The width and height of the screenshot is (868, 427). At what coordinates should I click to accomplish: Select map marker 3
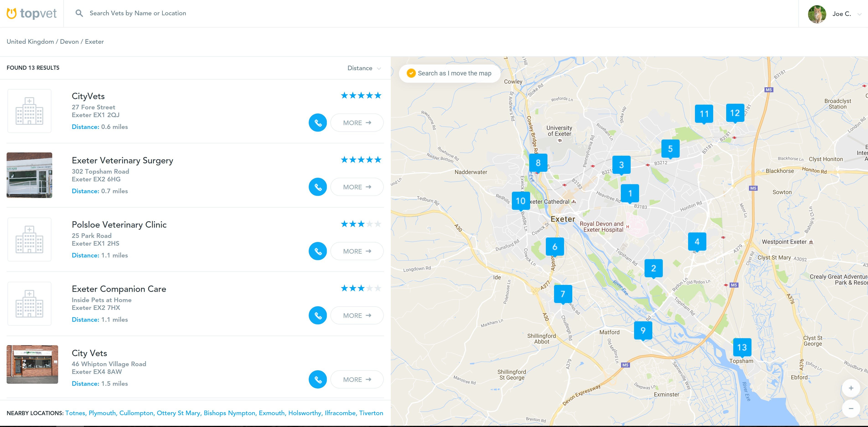pyautogui.click(x=621, y=165)
